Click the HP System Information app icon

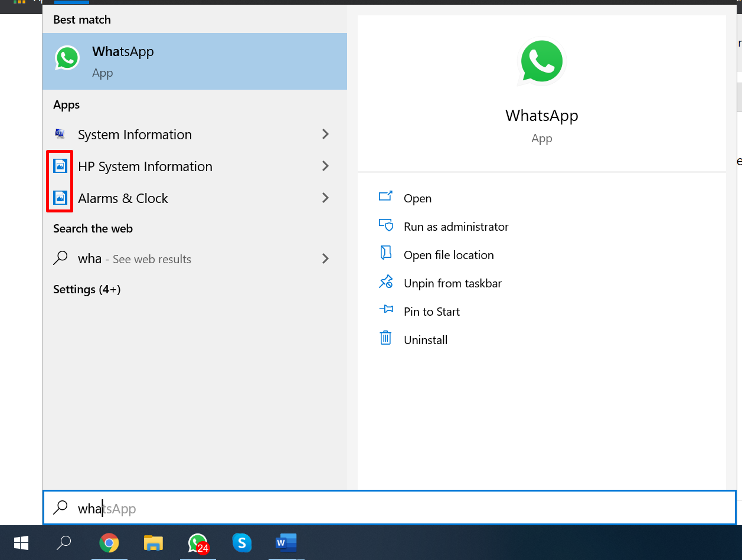coord(60,166)
